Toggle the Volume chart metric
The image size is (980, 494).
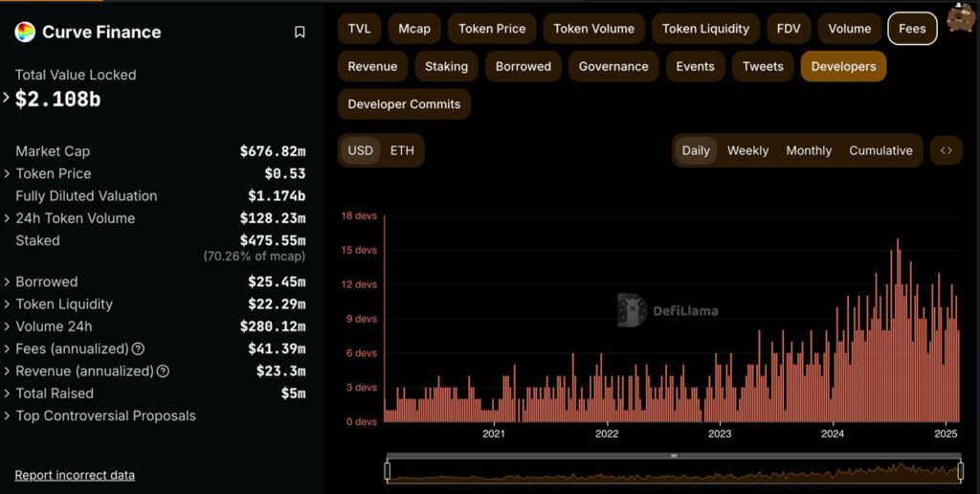click(850, 29)
